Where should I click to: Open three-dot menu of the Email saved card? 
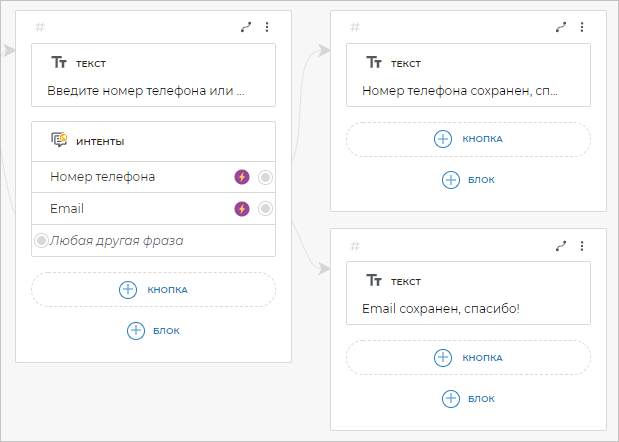pyautogui.click(x=582, y=245)
